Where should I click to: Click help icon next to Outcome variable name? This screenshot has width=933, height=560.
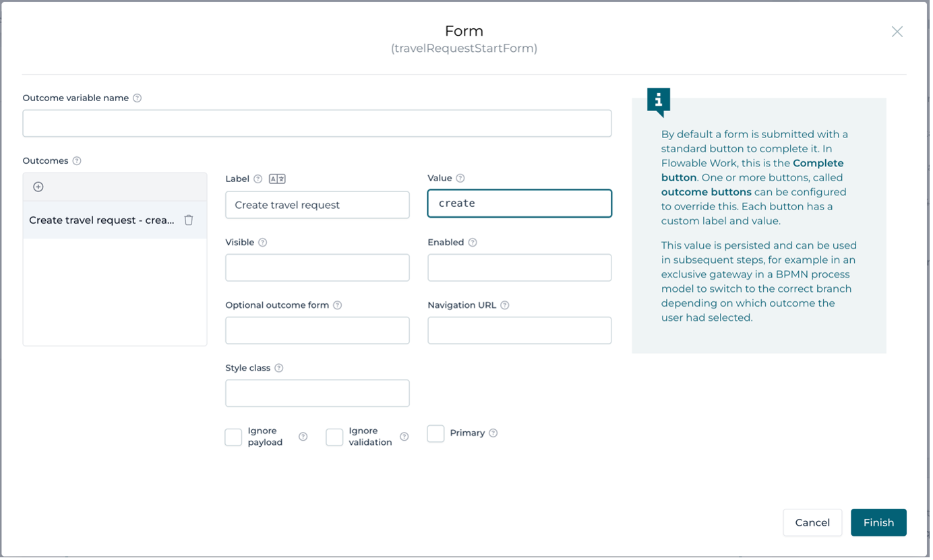[138, 98]
